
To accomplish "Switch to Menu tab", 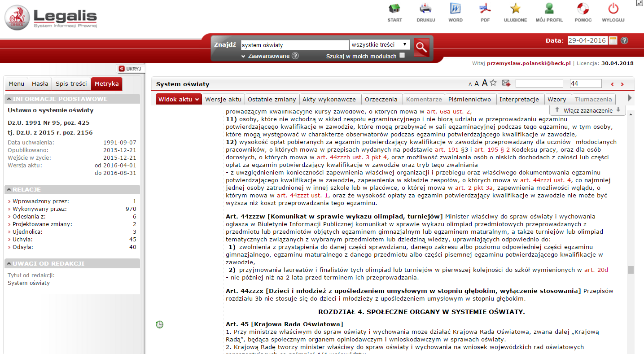I will [x=16, y=84].
